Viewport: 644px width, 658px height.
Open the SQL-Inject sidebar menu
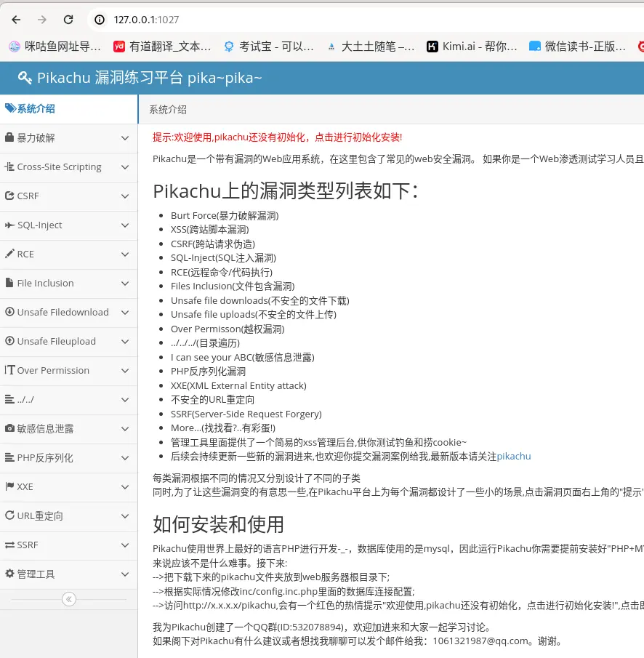(69, 225)
